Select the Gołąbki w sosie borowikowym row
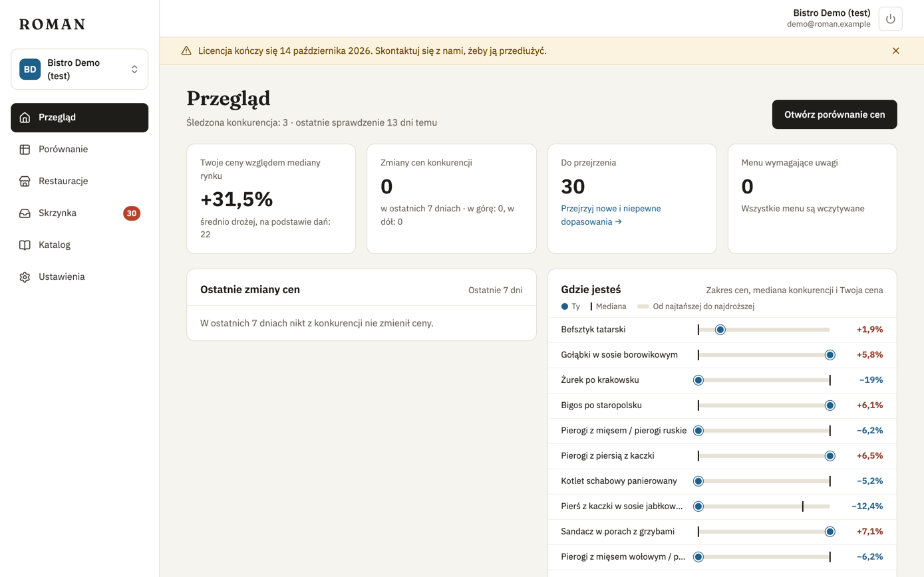924x577 pixels. tap(722, 355)
